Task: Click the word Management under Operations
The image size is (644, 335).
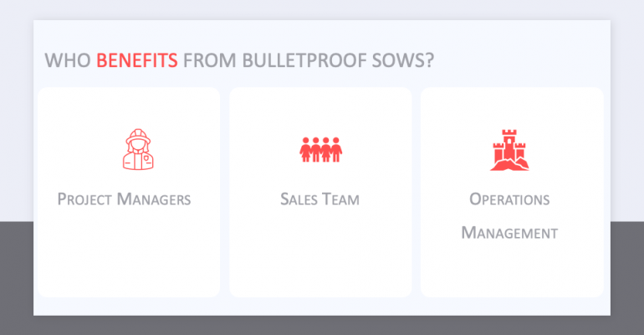Action: (x=509, y=232)
